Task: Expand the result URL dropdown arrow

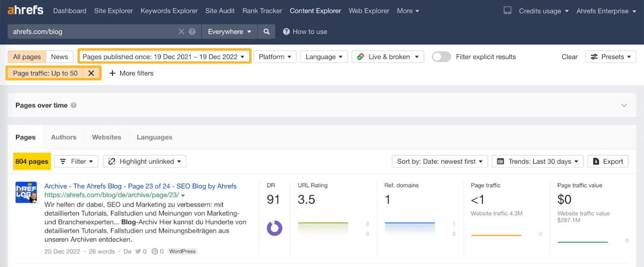Action: coord(183,195)
